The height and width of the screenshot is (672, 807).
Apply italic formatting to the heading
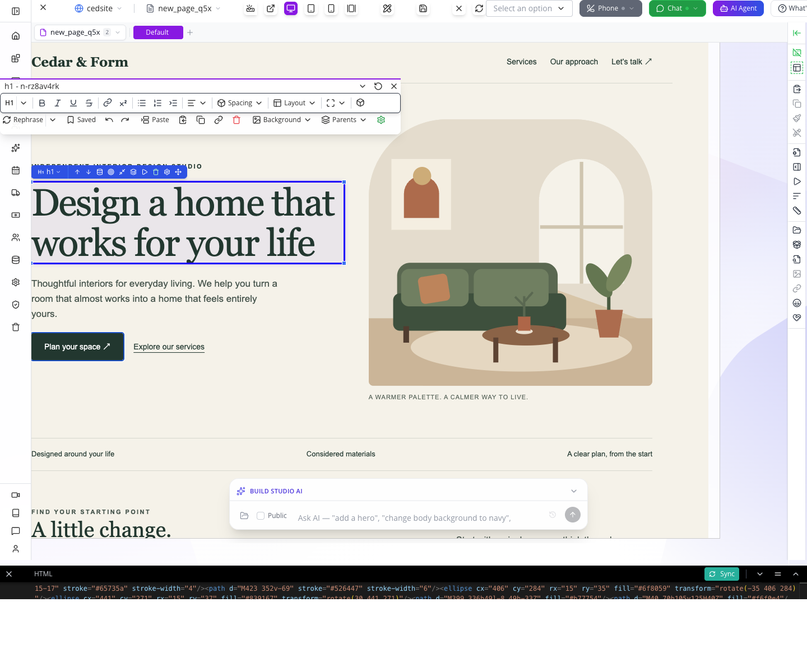coord(58,103)
